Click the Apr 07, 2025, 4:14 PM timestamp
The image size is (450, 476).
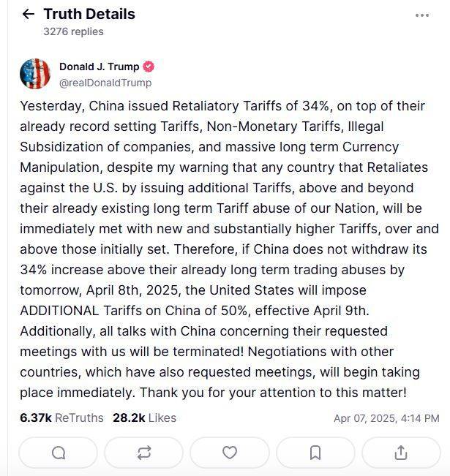[x=386, y=418]
